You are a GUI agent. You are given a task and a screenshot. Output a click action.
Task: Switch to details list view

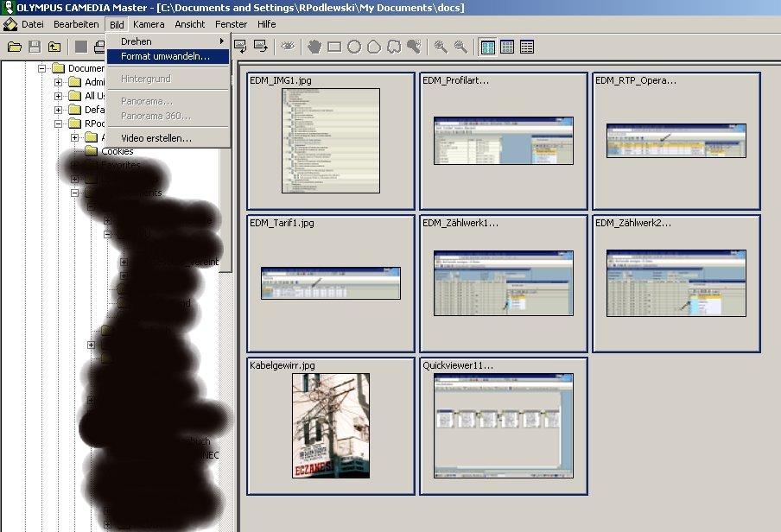click(x=527, y=47)
